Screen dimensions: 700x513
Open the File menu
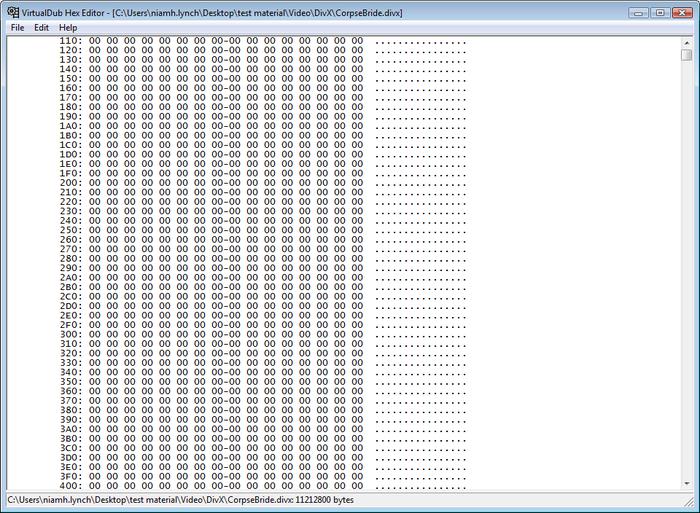coord(17,28)
